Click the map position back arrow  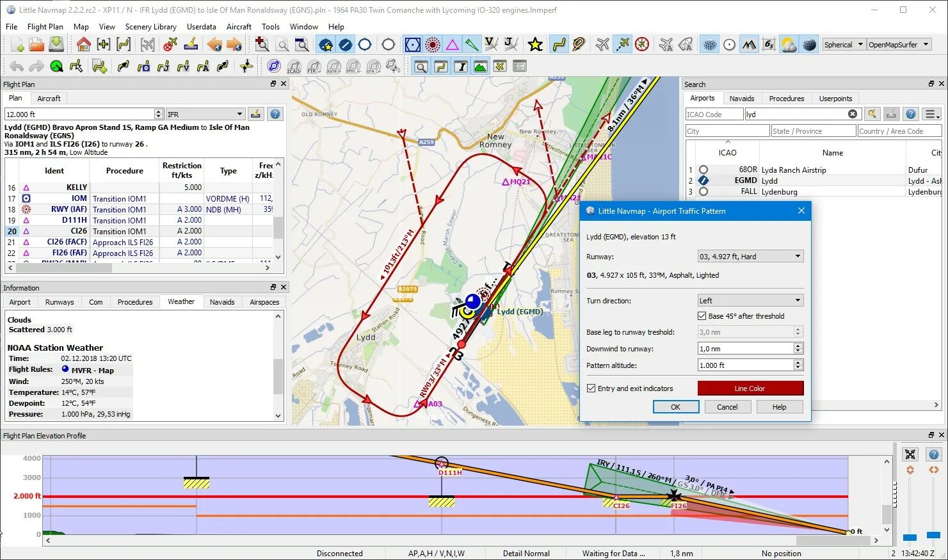[x=214, y=44]
